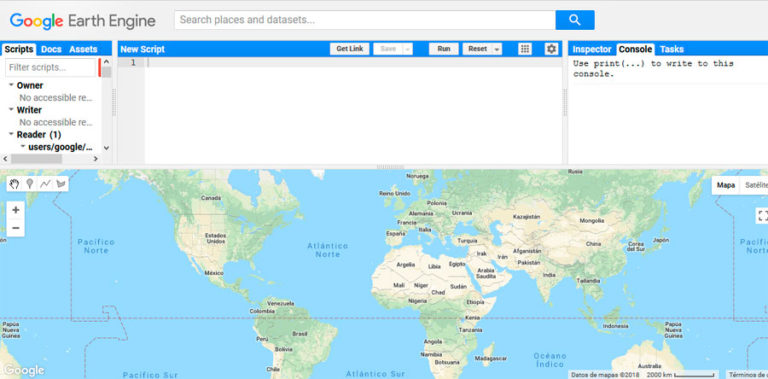Image resolution: width=768 pixels, height=379 pixels.
Task: Click the Get Link button
Action: tap(350, 49)
